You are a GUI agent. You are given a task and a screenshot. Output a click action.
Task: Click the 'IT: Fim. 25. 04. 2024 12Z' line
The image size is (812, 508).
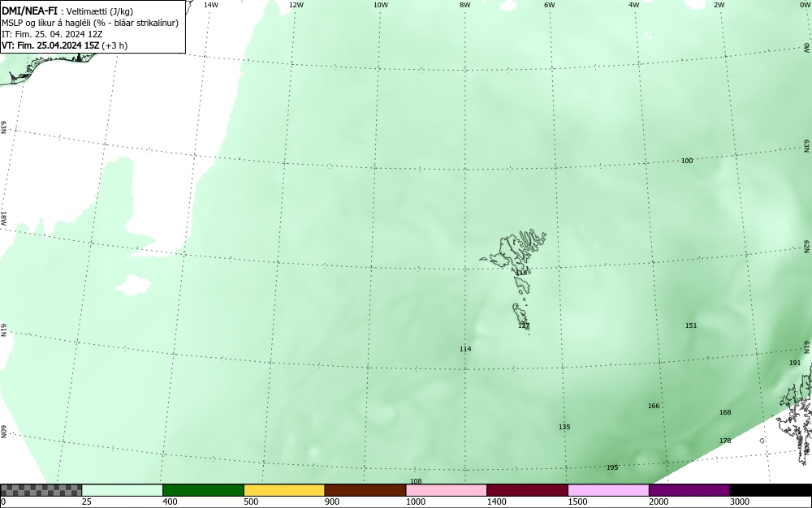[52, 34]
